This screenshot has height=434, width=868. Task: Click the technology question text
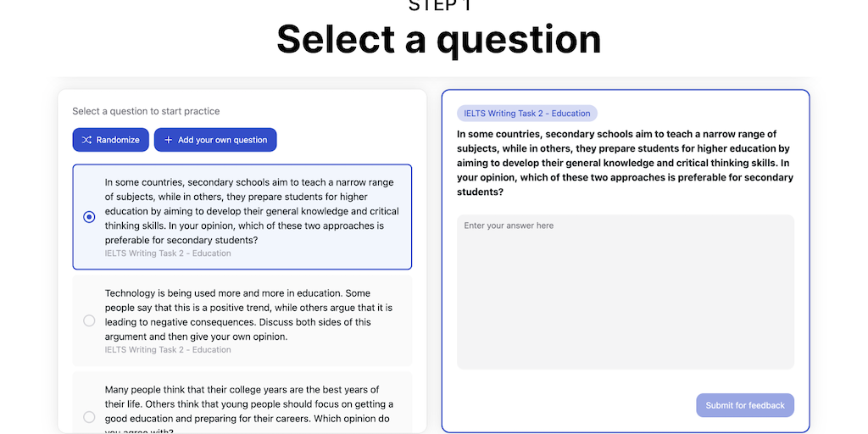pos(248,314)
